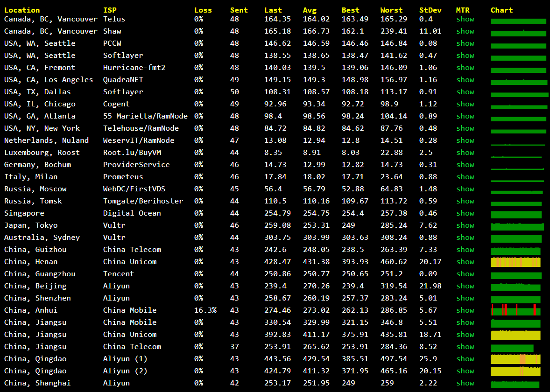Click the 'China, Shanghai' location text

[37, 383]
